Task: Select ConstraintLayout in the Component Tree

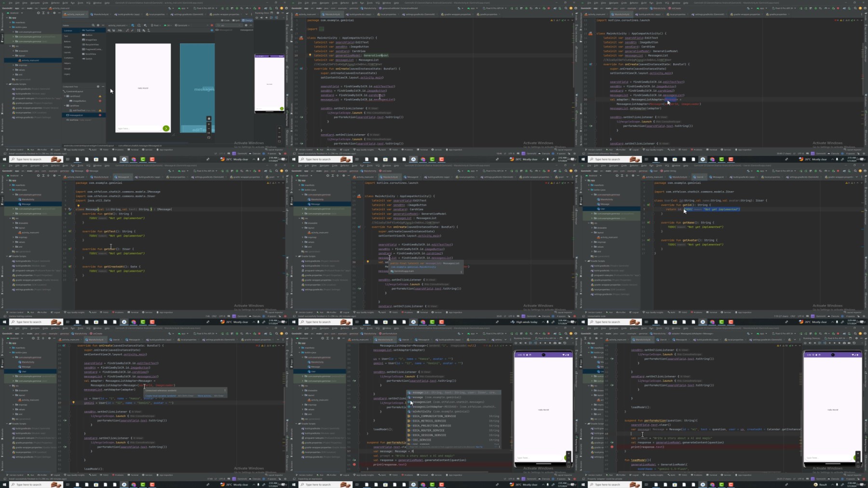Action: pyautogui.click(x=73, y=91)
